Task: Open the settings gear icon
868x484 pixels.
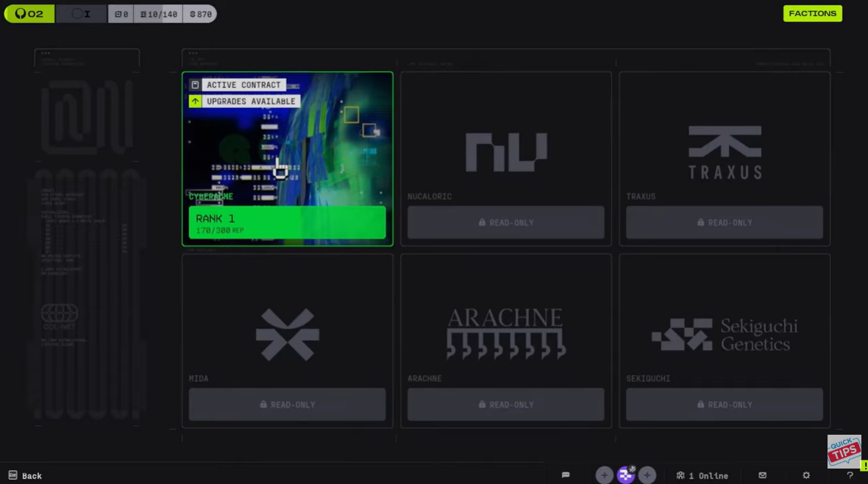Action: pos(806,475)
